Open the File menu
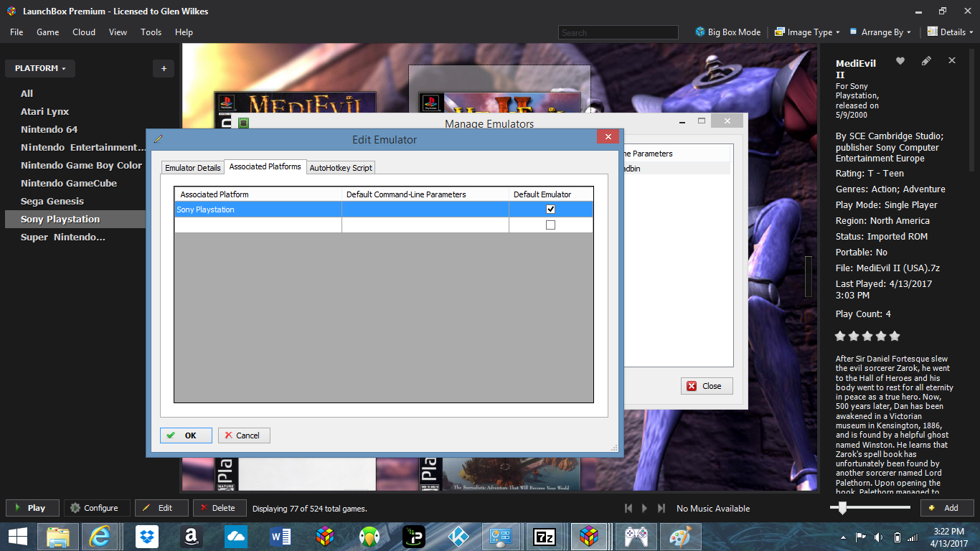Screen dimensions: 980x551 click(x=17, y=32)
